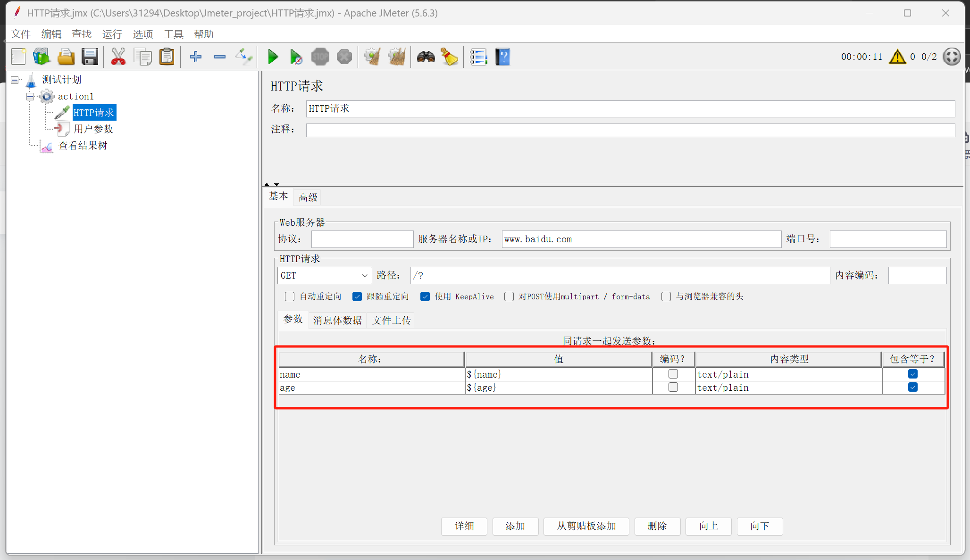Open the GET method dropdown
The height and width of the screenshot is (560, 970).
364,276
